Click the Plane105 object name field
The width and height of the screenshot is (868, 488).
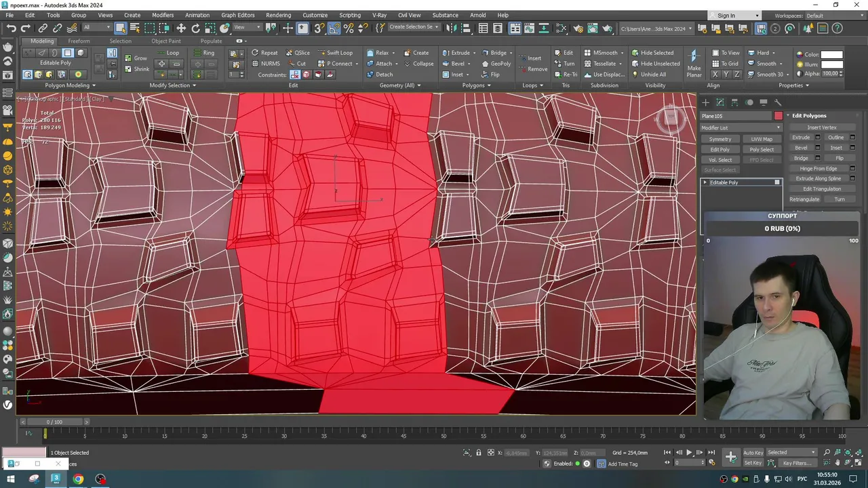736,116
